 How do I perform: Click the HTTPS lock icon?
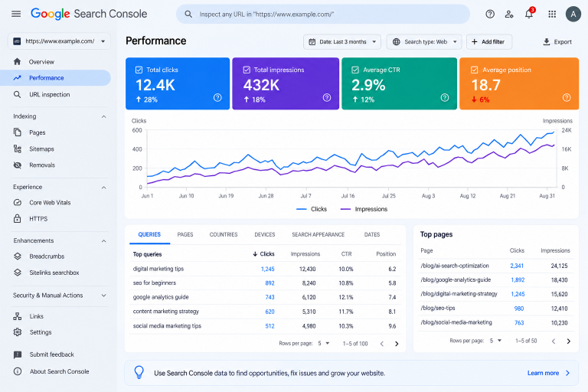tap(18, 219)
